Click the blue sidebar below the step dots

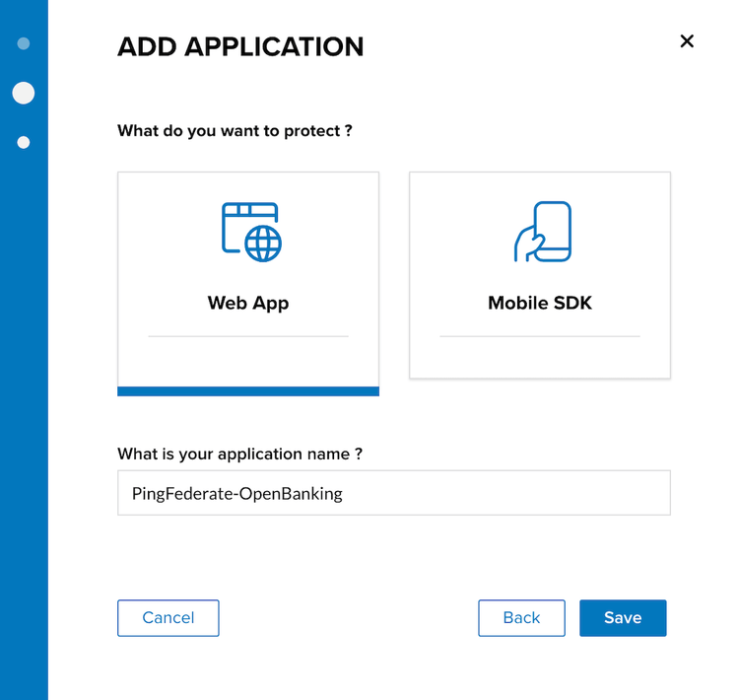[x=24, y=414]
